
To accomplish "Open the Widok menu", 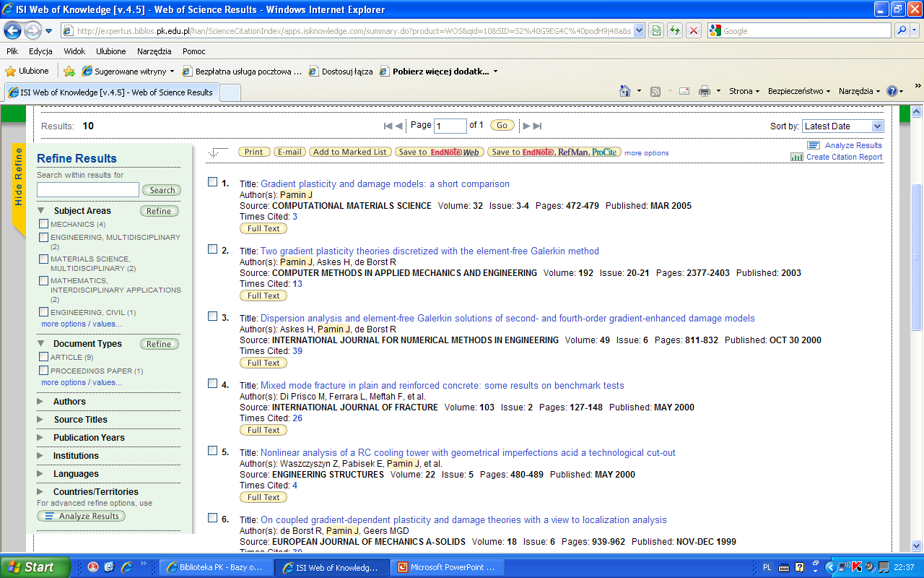I will click(74, 51).
